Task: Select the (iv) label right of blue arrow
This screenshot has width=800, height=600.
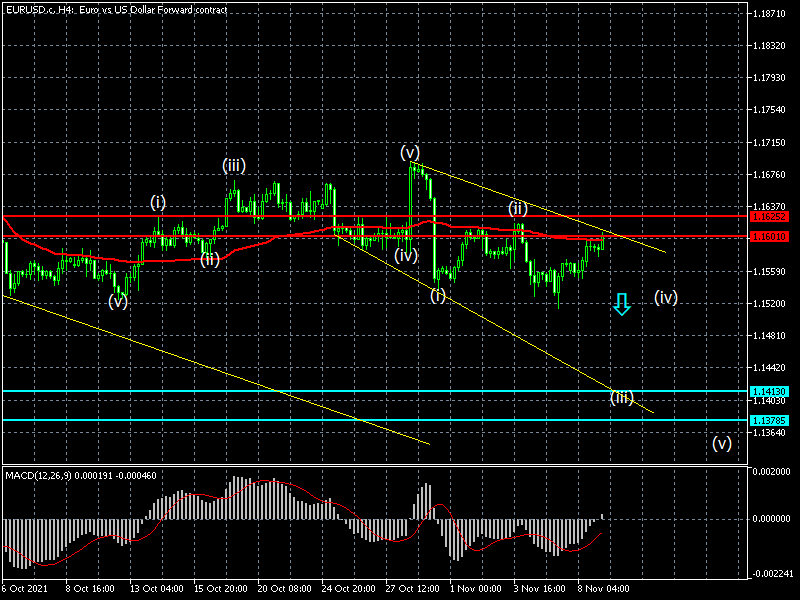Action: point(666,297)
